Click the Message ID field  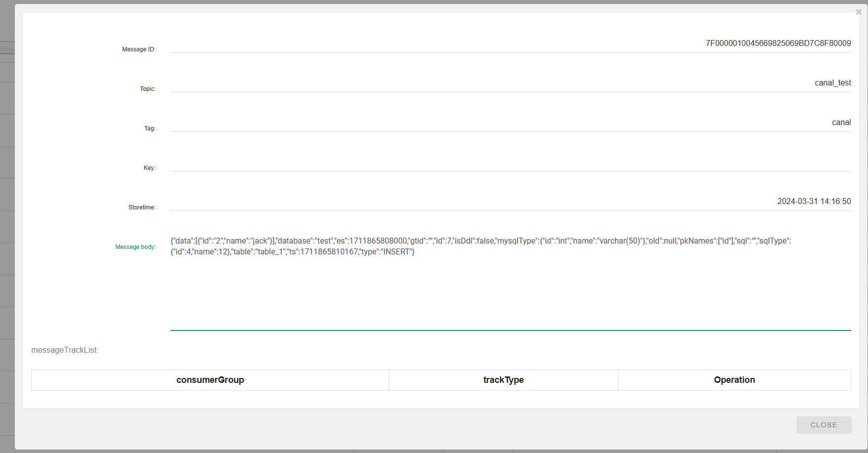coord(511,43)
